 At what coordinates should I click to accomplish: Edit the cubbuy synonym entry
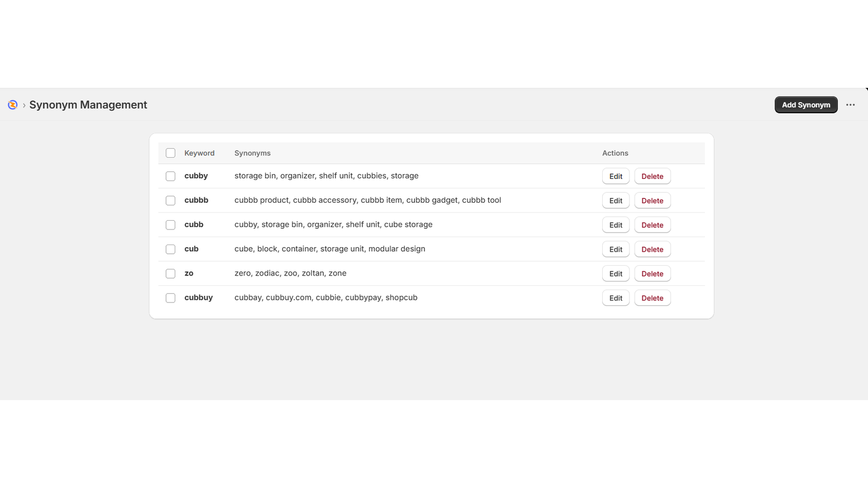pyautogui.click(x=616, y=298)
